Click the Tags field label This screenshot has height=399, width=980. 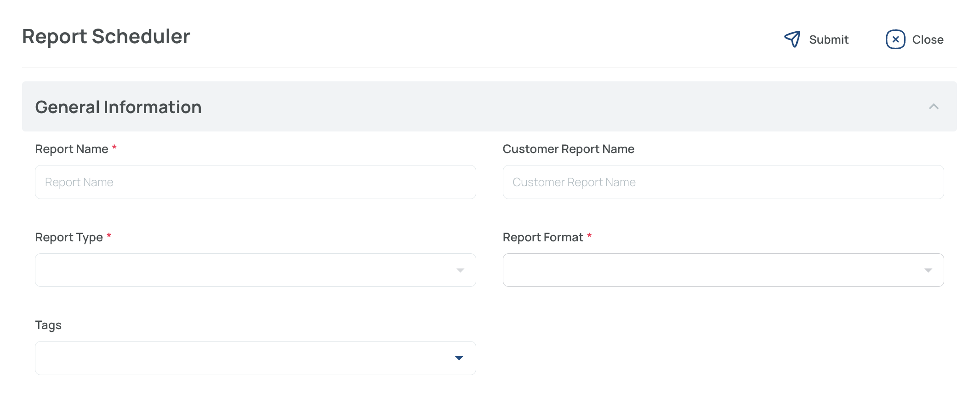tap(48, 325)
